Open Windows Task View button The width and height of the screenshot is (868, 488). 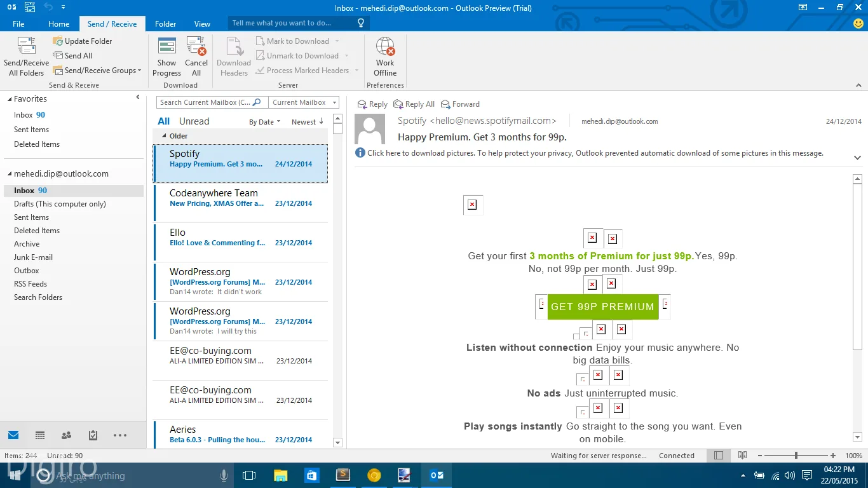pyautogui.click(x=249, y=475)
